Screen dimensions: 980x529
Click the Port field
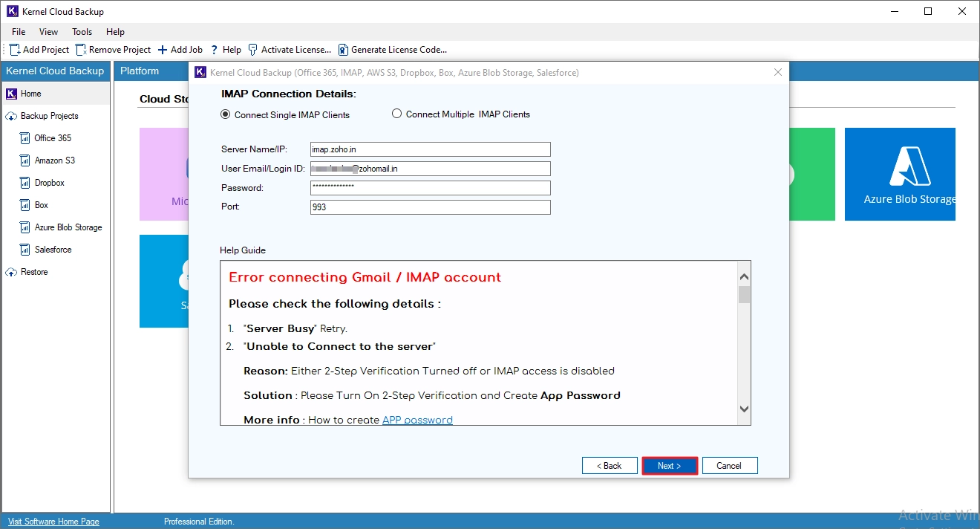pos(430,207)
